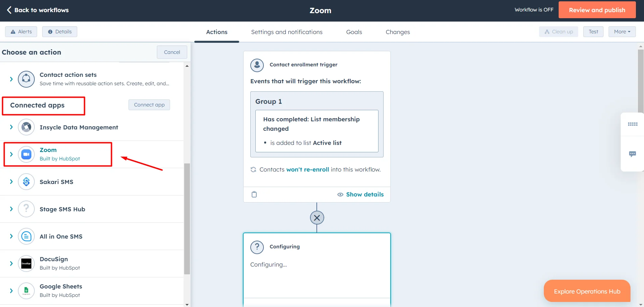Click the DocuSign app icon
The image size is (644, 307).
click(x=26, y=263)
